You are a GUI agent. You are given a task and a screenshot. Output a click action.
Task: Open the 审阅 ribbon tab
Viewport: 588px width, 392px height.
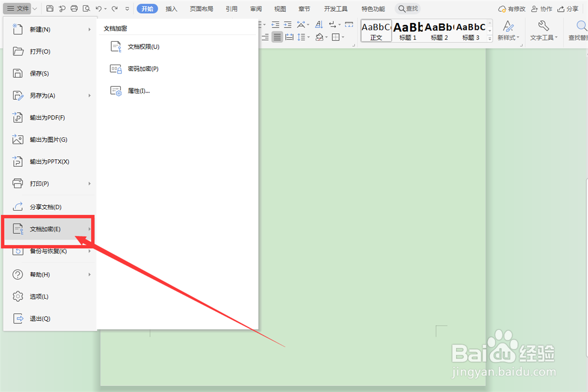256,9
